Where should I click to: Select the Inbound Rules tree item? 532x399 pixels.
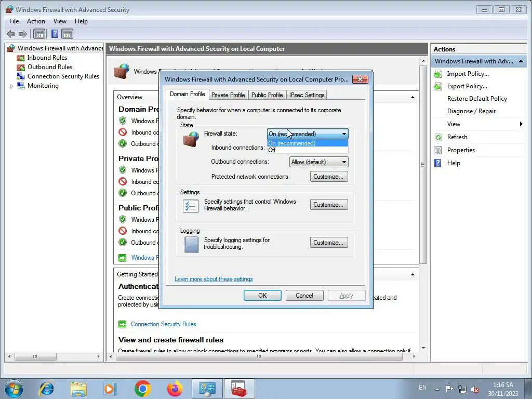pyautogui.click(x=47, y=58)
